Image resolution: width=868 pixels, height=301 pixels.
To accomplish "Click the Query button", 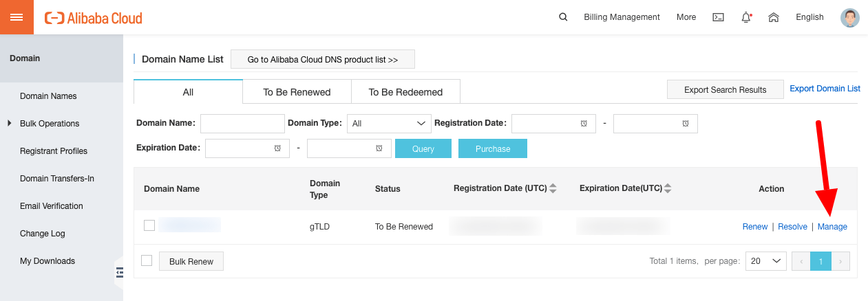I will tap(423, 148).
